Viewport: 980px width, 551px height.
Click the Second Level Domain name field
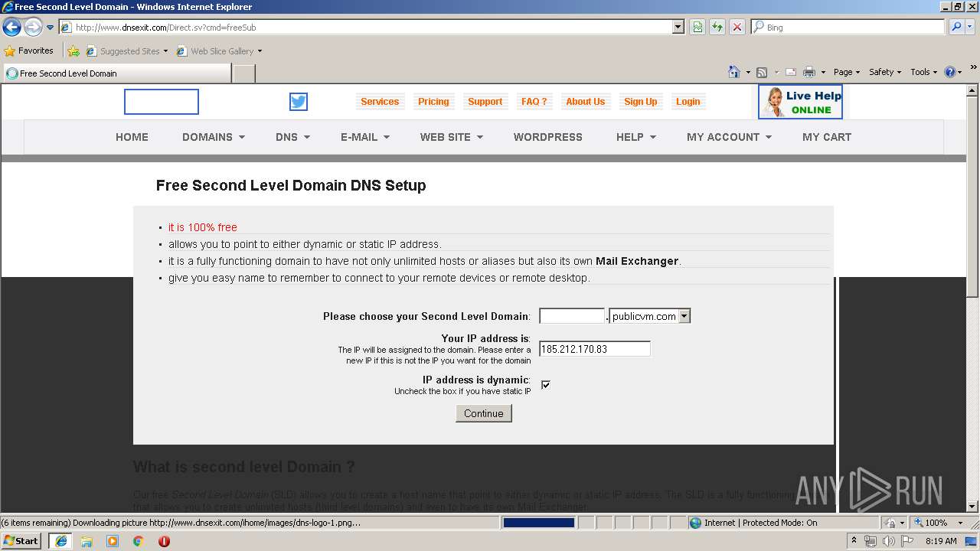572,316
